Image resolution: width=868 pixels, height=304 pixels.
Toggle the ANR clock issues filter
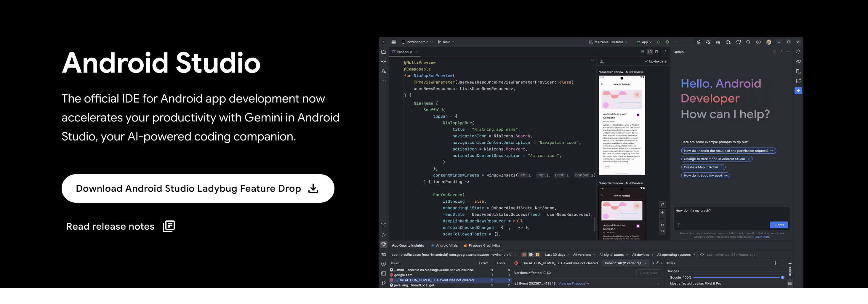pyautogui.click(x=531, y=255)
